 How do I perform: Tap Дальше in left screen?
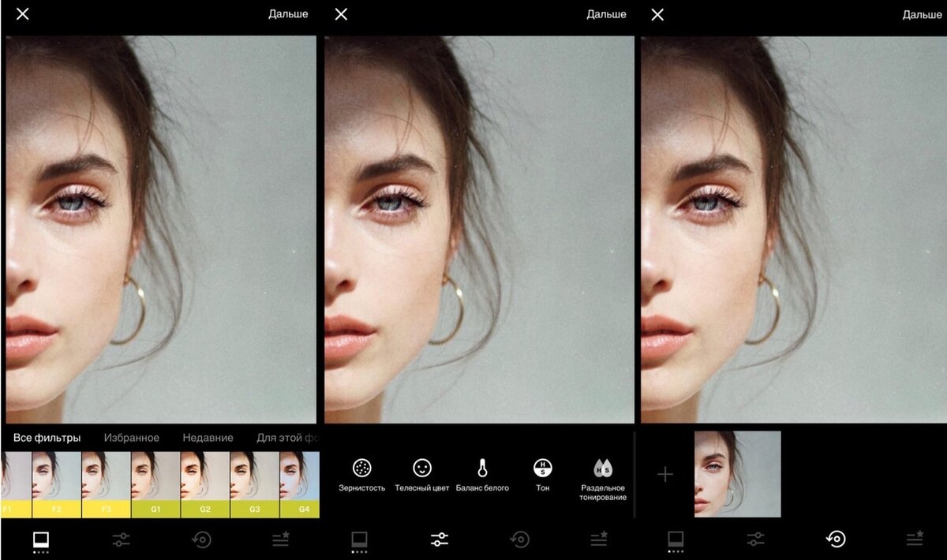click(x=288, y=14)
